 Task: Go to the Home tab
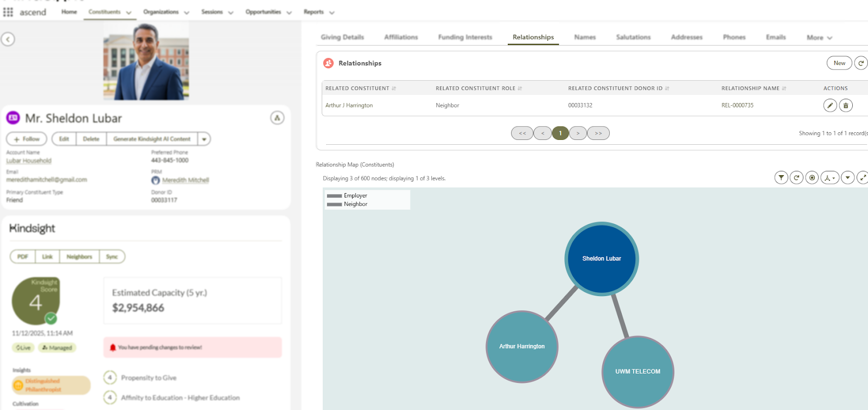(69, 12)
